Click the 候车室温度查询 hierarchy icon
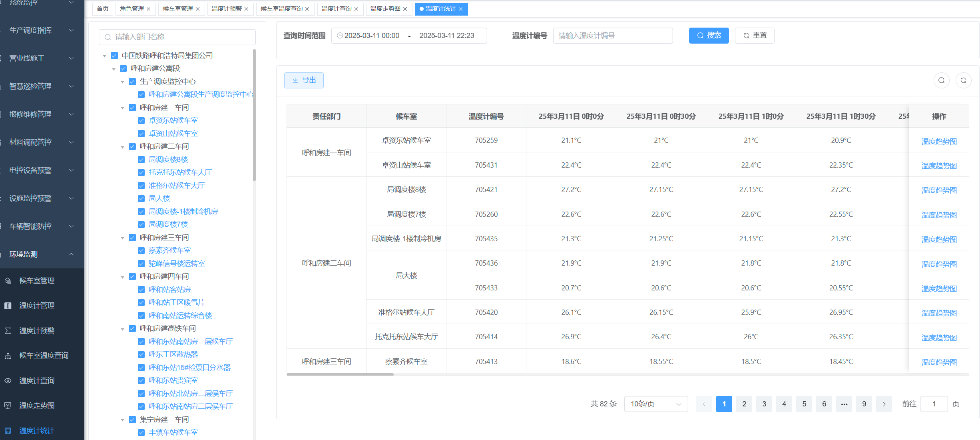Viewport: 980px width, 440px height. pos(8,356)
